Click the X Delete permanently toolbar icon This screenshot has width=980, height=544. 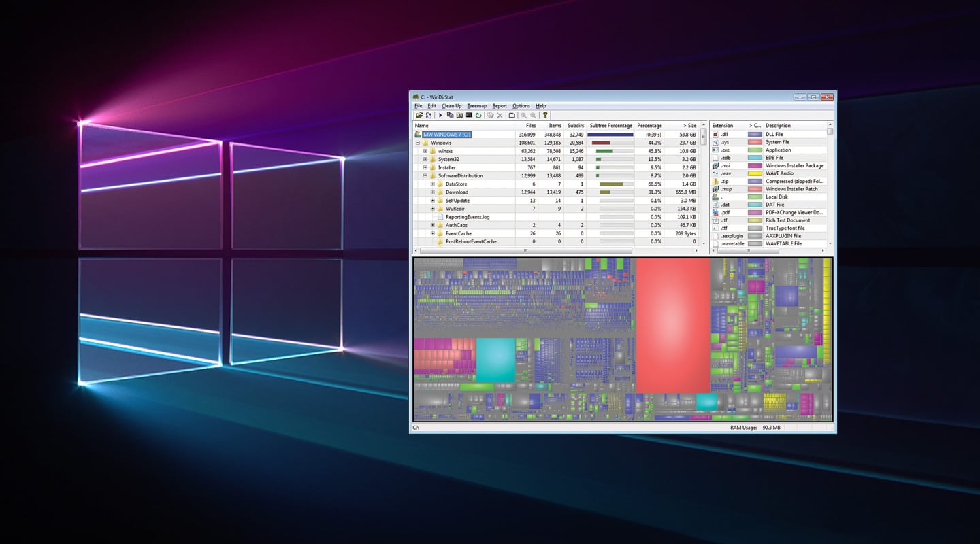[x=500, y=115]
